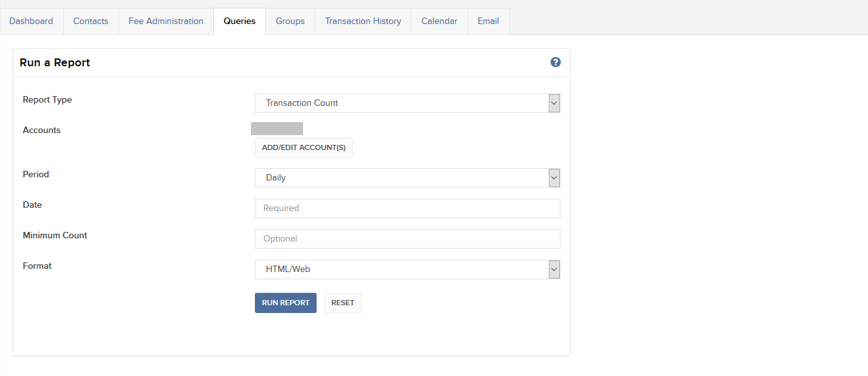Screen dimensions: 868x376
Task: Click the Minimum Count label
Action: tap(55, 236)
